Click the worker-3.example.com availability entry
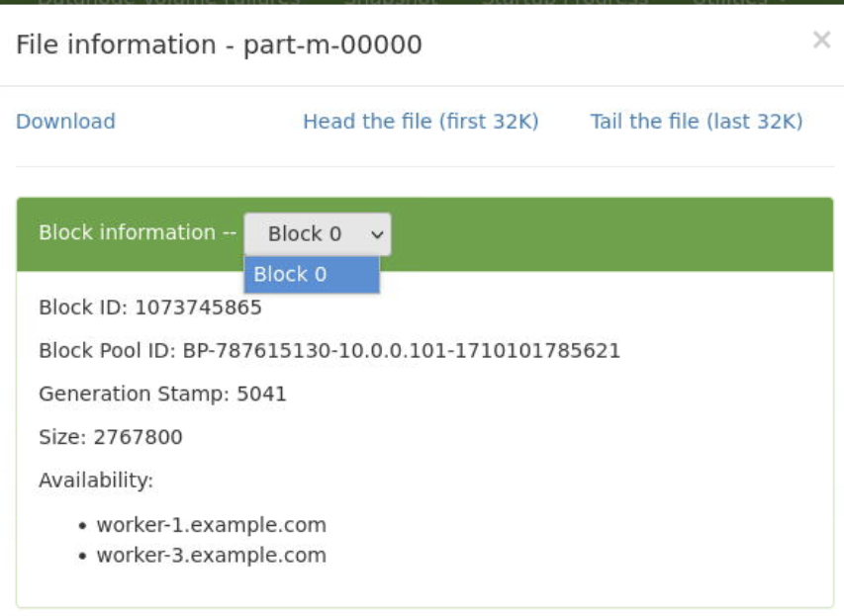Viewport: 844px width, 616px height. [213, 556]
